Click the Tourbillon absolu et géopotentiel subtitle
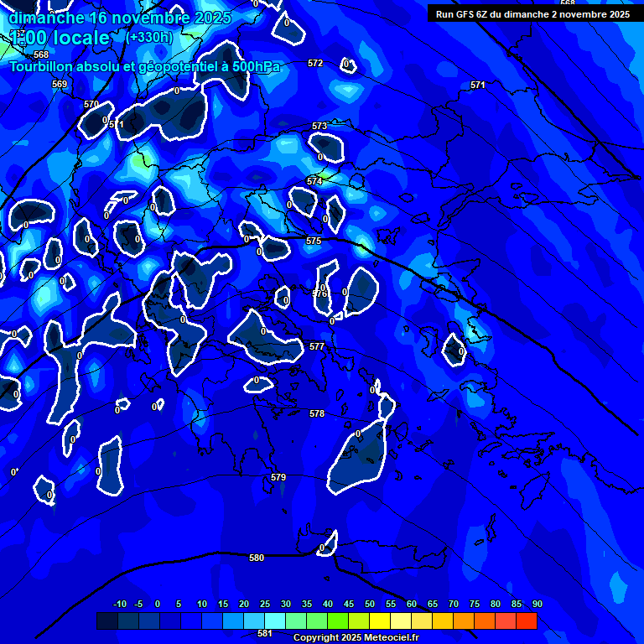 pyautogui.click(x=144, y=66)
